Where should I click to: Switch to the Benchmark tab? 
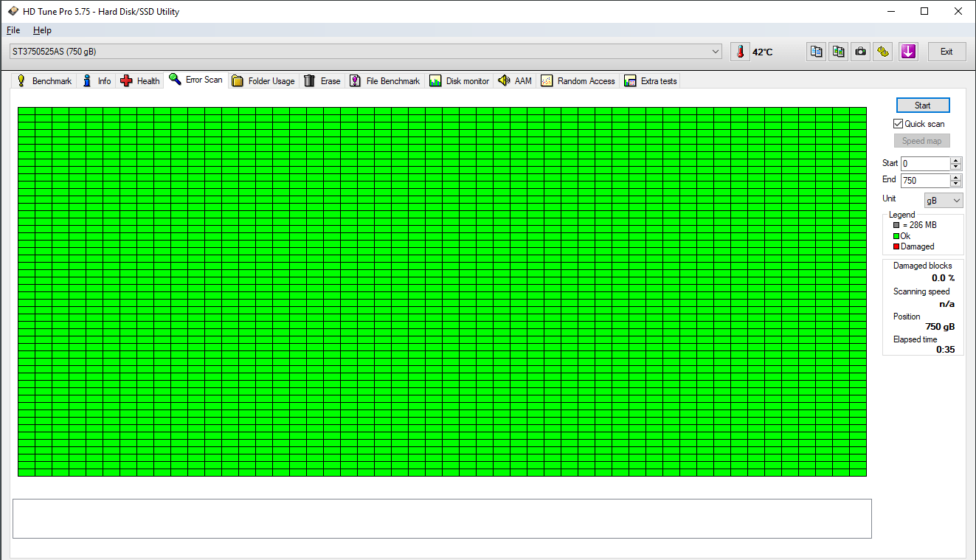45,80
